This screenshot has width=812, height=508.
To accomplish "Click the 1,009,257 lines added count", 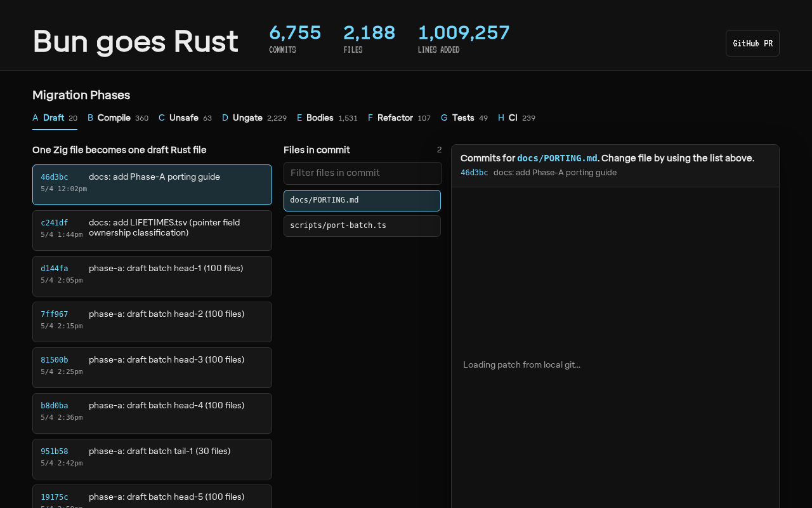I will pos(464,32).
